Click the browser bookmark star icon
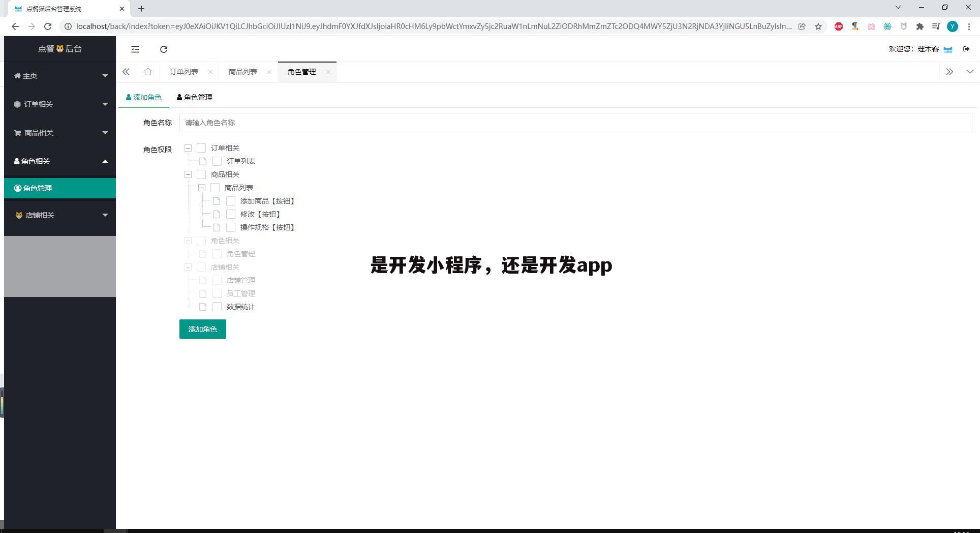The height and width of the screenshot is (533, 980). [x=819, y=26]
